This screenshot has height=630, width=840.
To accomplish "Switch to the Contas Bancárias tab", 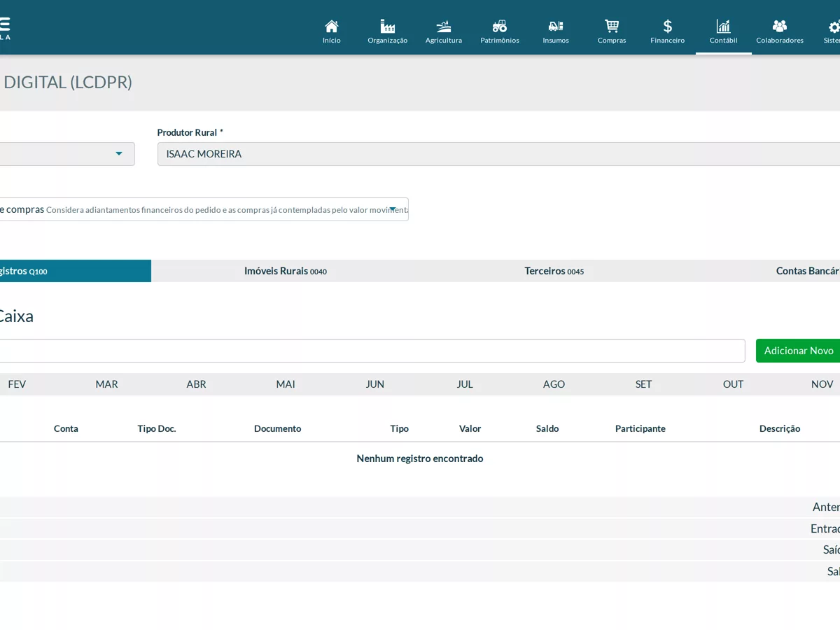I will coord(764,271).
